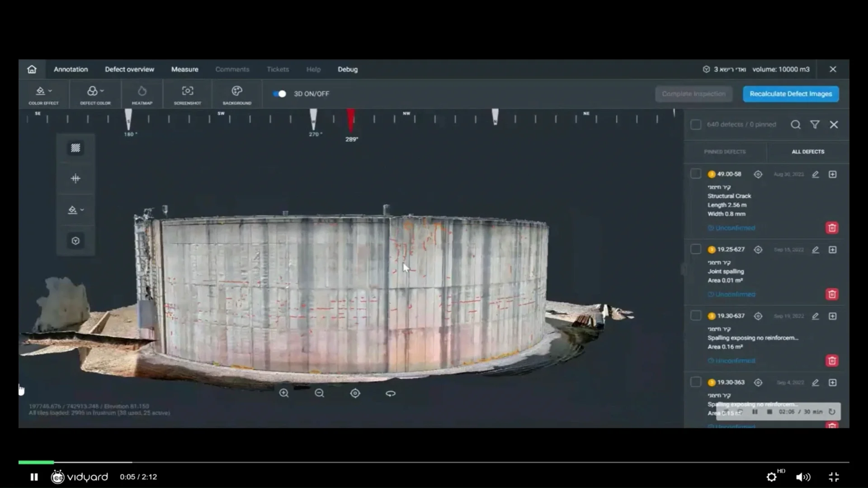Zoom out of the 3D model
The image size is (868, 488).
[x=320, y=393]
